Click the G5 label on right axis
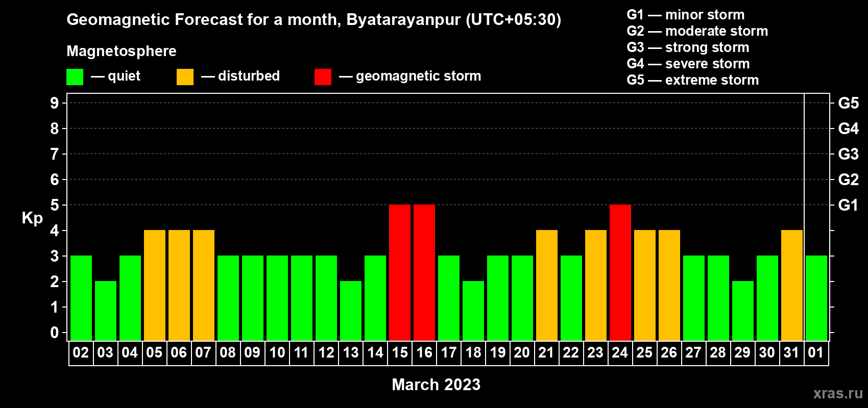This screenshot has height=408, width=868. pos(849,103)
